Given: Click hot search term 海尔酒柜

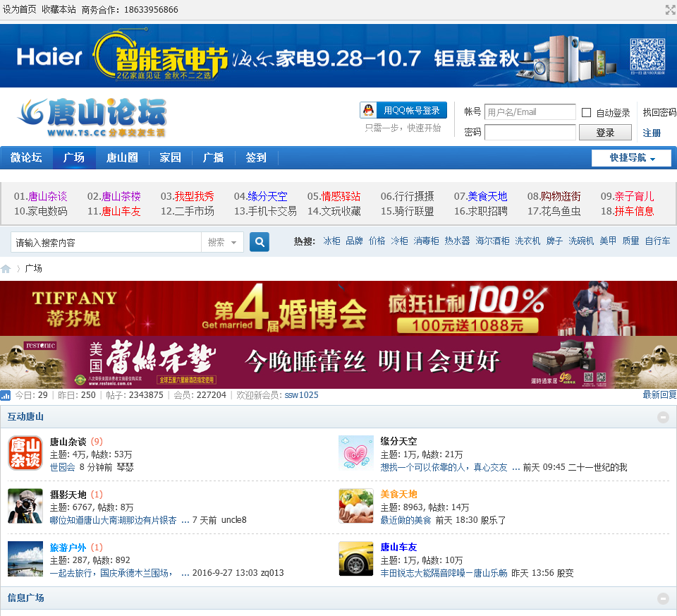Looking at the screenshot, I should (492, 241).
